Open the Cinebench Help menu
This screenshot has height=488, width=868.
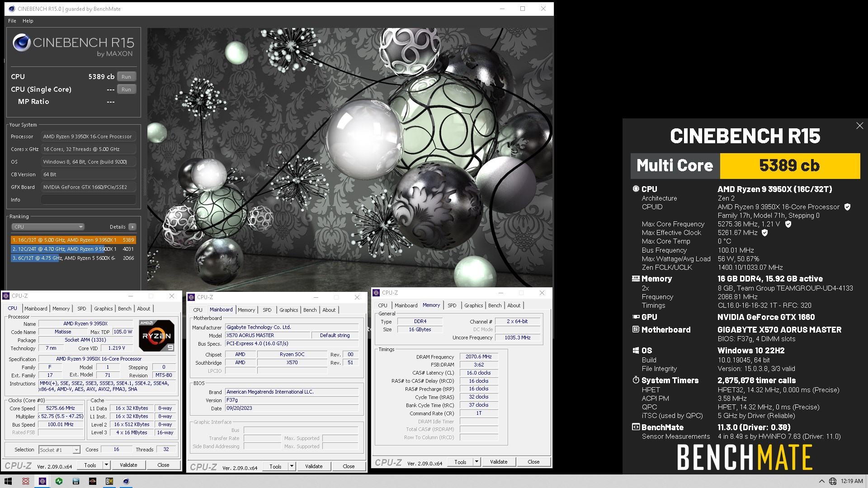click(x=28, y=21)
